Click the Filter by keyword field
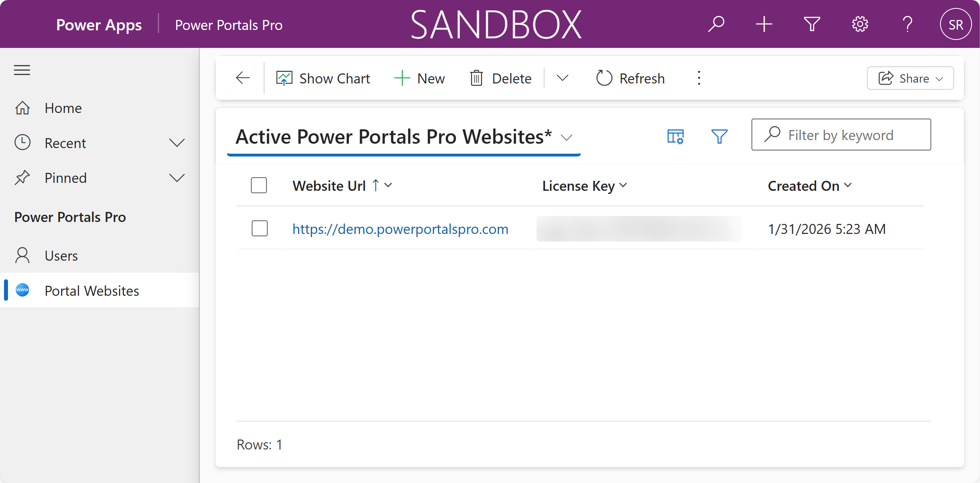Viewport: 980px width, 483px height. [x=847, y=135]
